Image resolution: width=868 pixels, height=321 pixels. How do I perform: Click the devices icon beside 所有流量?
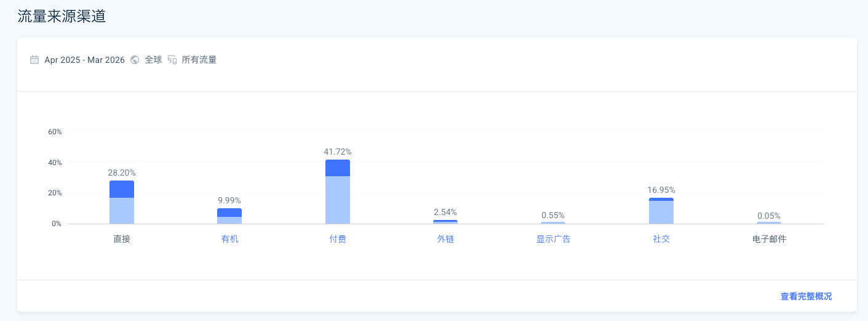(172, 60)
